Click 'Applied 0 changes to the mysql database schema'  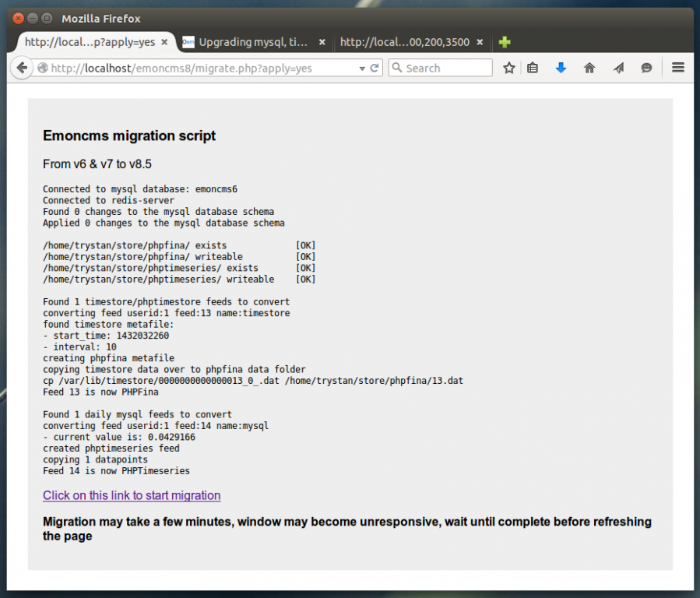point(164,223)
